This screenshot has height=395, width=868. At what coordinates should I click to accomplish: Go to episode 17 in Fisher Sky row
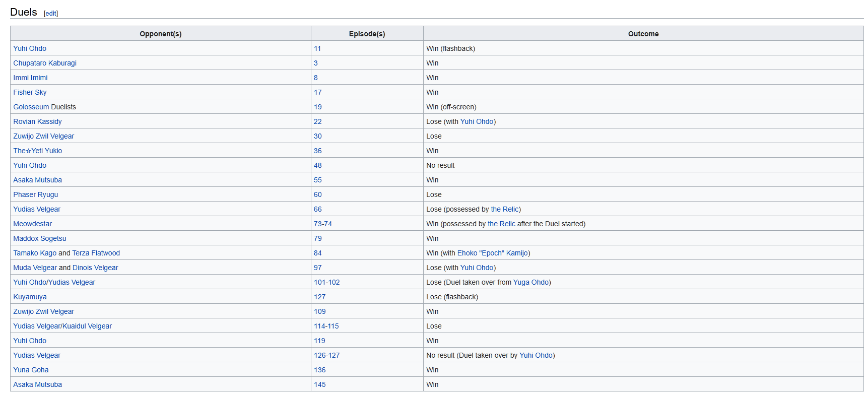pos(318,92)
